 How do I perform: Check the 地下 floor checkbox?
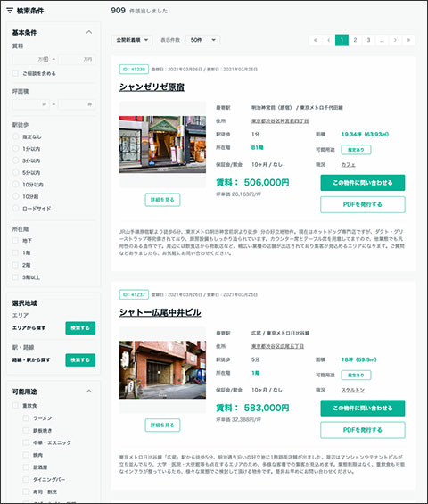pos(15,241)
